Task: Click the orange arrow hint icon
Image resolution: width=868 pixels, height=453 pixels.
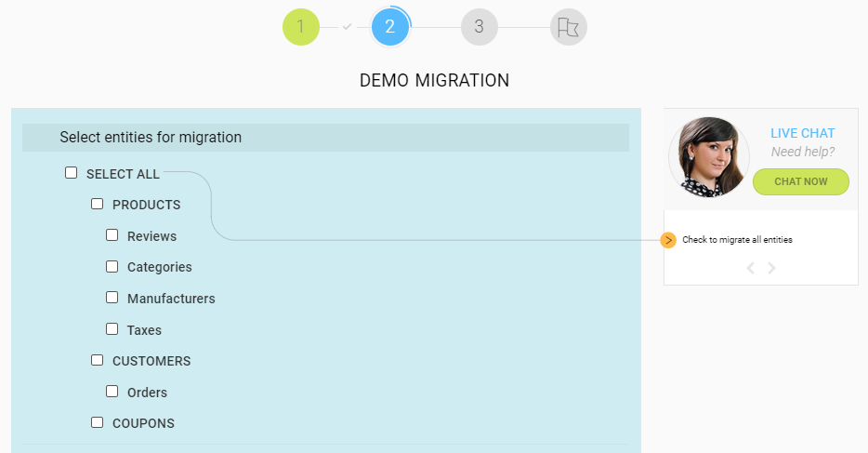Action: 668,240
